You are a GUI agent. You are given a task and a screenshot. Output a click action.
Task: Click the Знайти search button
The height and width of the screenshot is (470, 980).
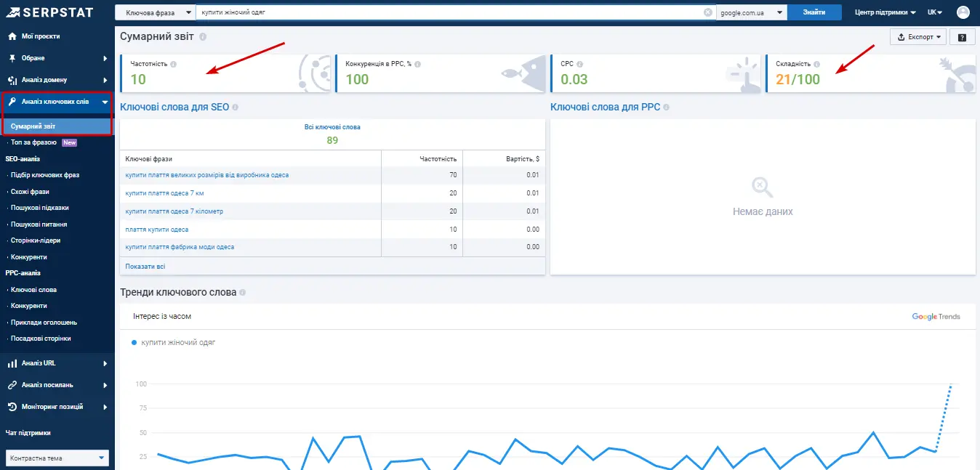coord(814,12)
